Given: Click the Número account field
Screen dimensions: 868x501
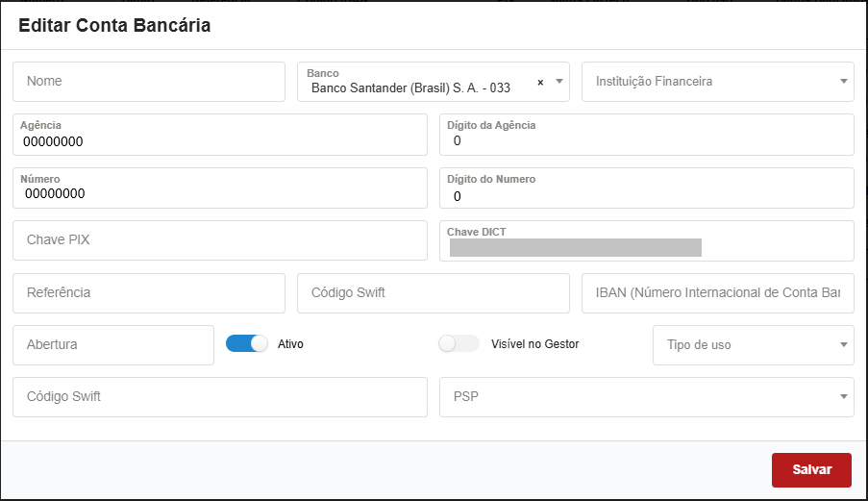Looking at the screenshot, I should coord(219,193).
